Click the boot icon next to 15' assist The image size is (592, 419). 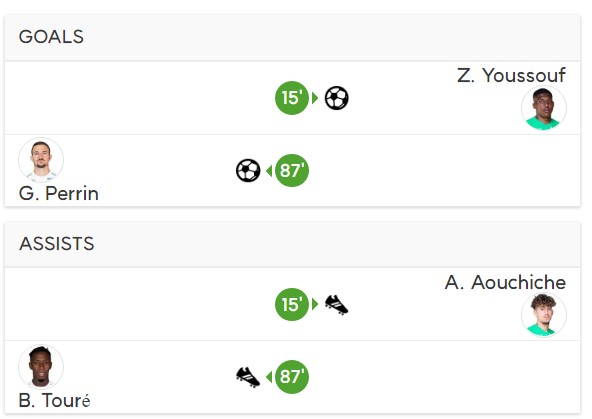[x=336, y=305]
